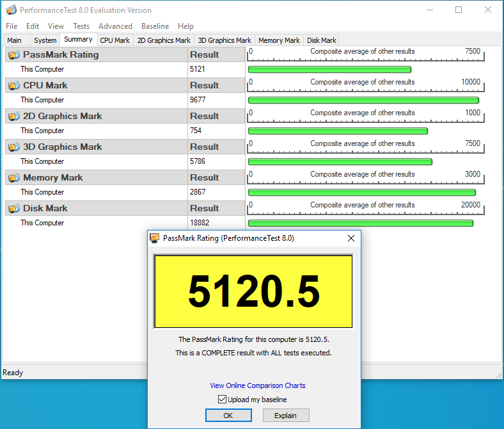Click OK in the rating dialog
This screenshot has width=504, height=429.
228,416
